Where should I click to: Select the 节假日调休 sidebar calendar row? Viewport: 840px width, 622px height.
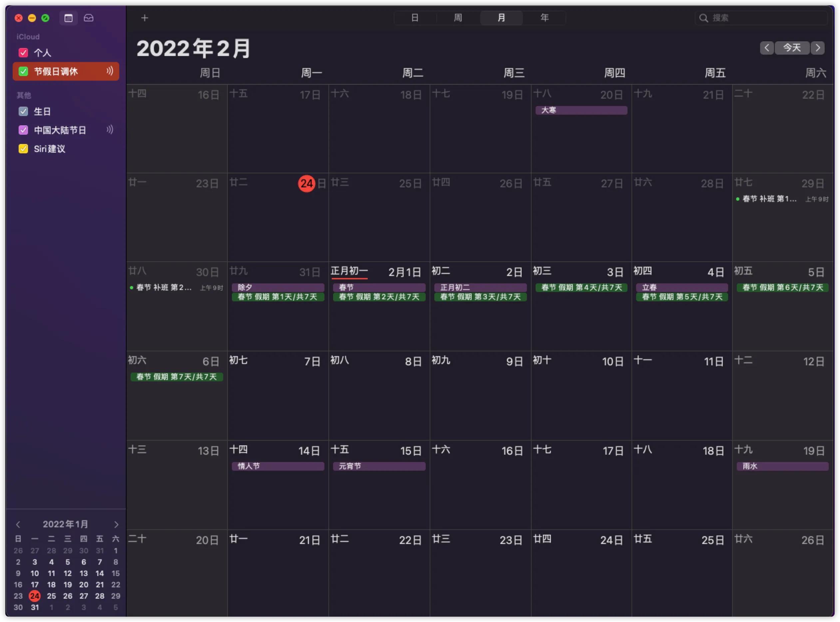pos(66,71)
